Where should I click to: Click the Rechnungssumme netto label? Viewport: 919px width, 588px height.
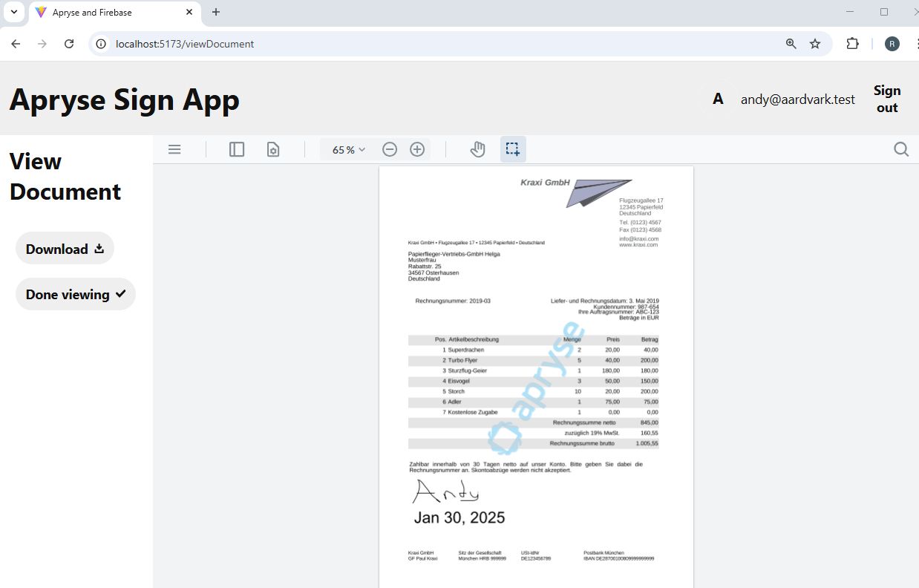pos(584,422)
